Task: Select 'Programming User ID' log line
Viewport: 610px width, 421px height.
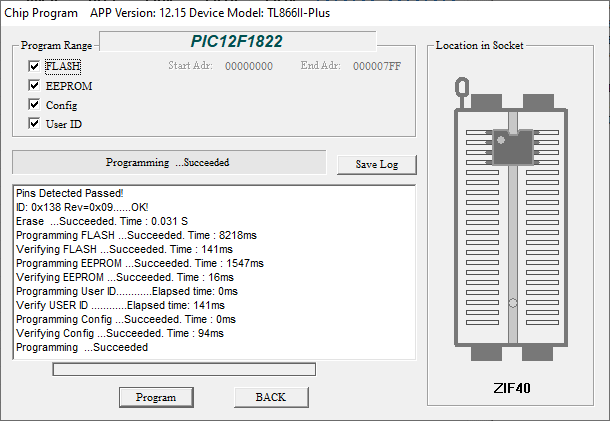Action: point(127,291)
